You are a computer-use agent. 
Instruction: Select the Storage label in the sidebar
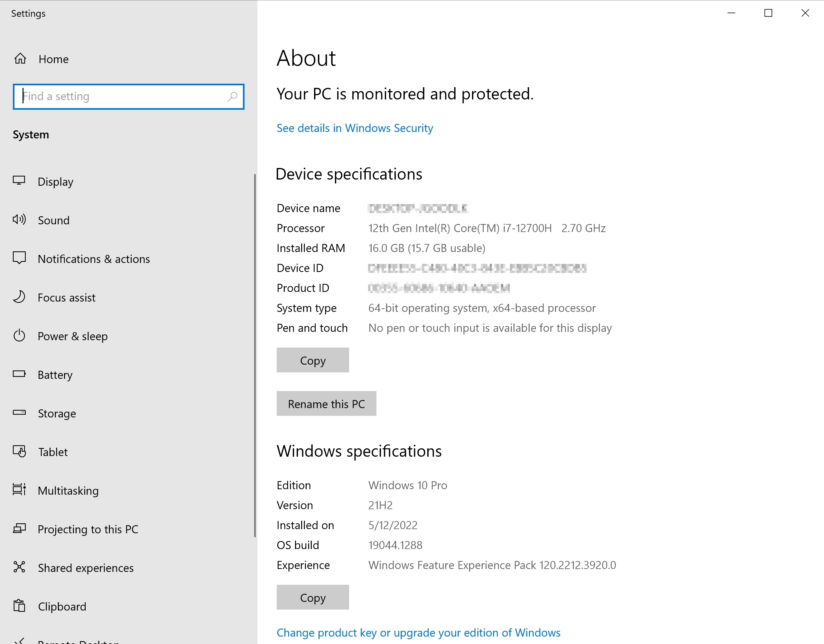click(57, 413)
